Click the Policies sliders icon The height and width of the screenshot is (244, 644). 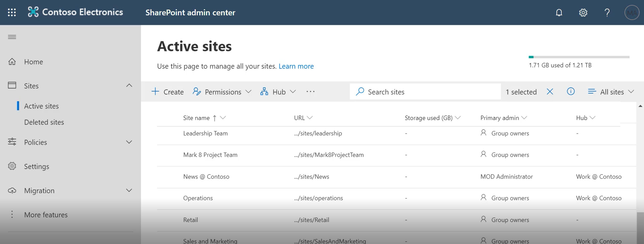(x=12, y=142)
